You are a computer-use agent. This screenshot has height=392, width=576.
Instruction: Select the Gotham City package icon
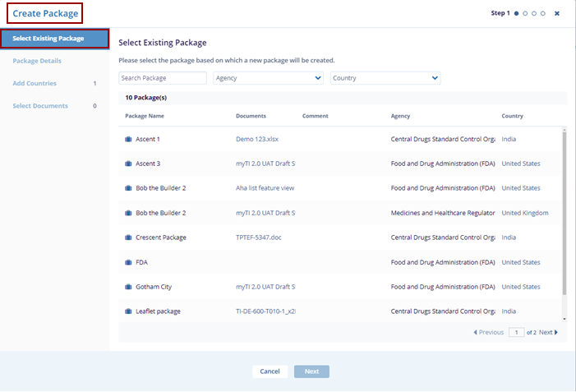click(128, 288)
